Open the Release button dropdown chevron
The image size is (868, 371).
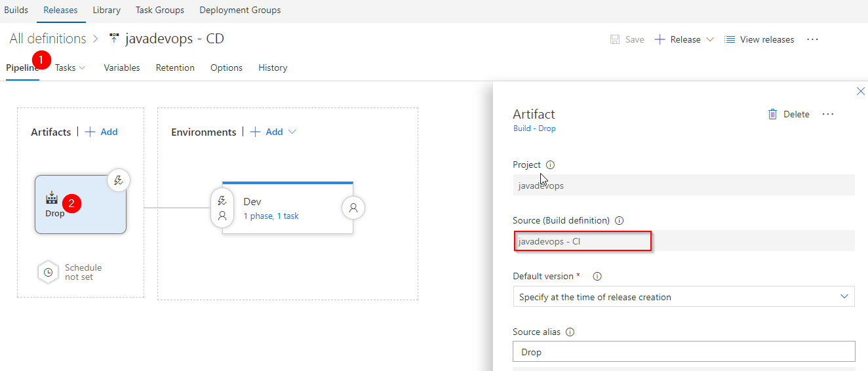point(710,39)
